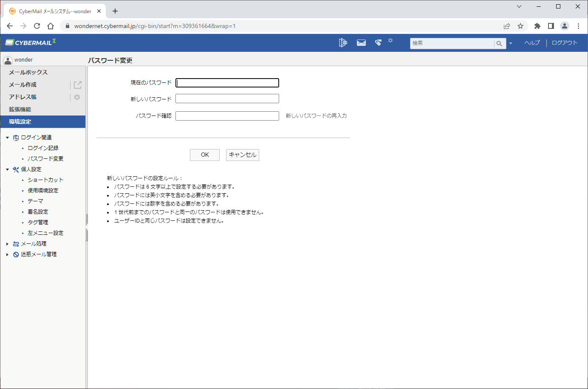
Task: Focus the 現在のパスワード input field
Action: pyautogui.click(x=227, y=83)
